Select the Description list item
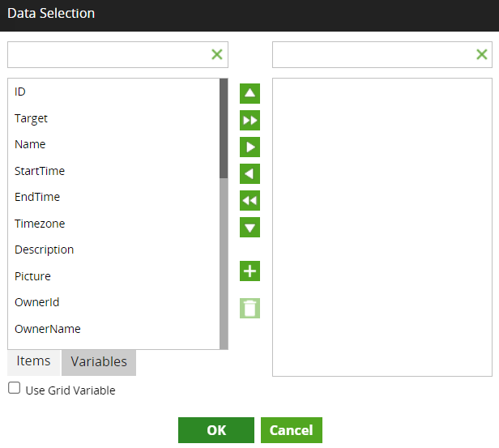499x448 pixels. click(x=113, y=250)
